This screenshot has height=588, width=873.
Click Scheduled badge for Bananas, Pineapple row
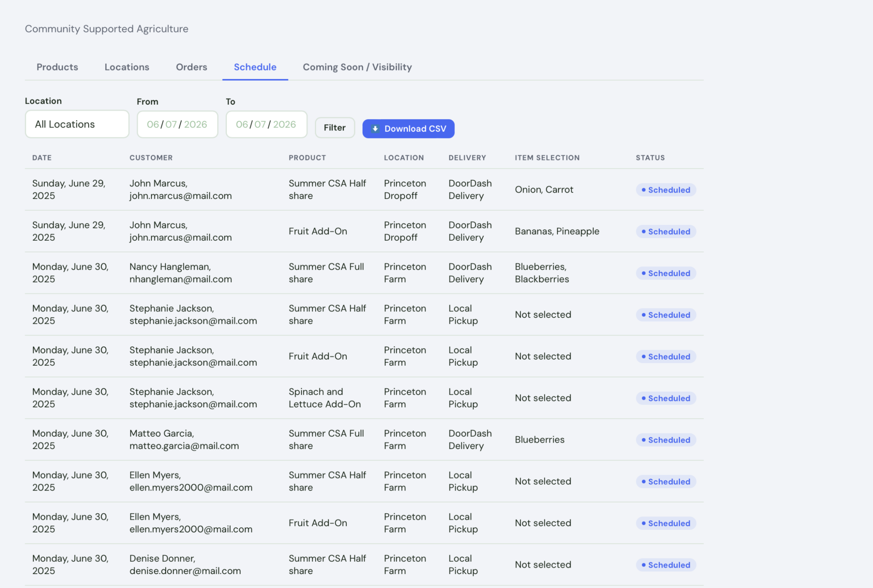pos(666,231)
